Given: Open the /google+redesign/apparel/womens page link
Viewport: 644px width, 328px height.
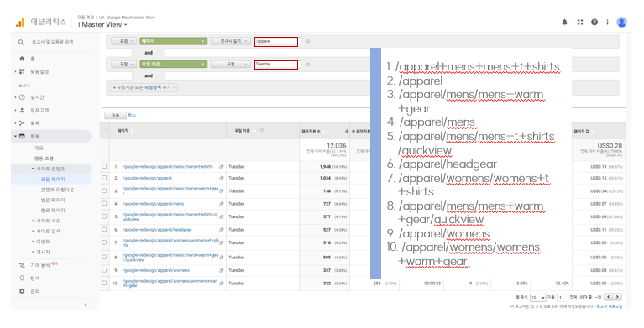Looking at the screenshot, I should tap(156, 270).
